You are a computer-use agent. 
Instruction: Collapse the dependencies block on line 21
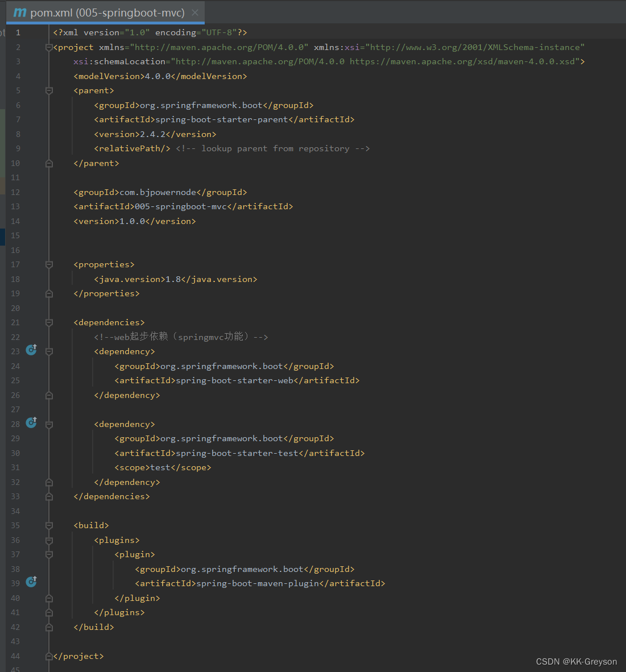[x=49, y=322]
